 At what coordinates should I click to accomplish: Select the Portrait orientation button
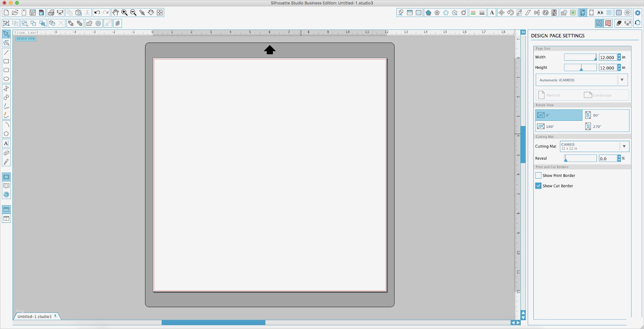coord(549,95)
